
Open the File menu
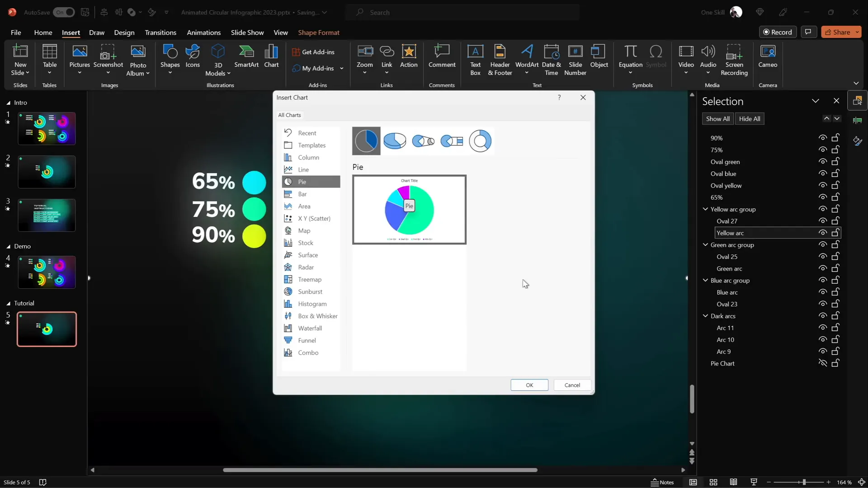coord(16,33)
